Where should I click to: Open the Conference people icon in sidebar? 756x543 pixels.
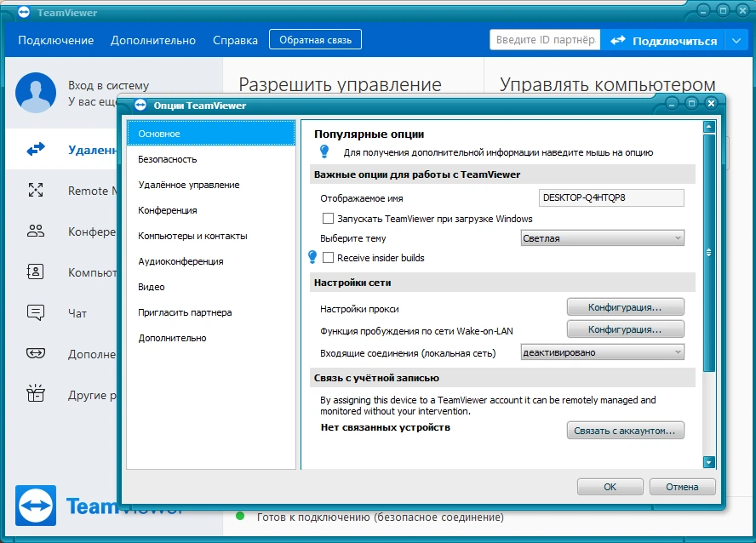36,231
